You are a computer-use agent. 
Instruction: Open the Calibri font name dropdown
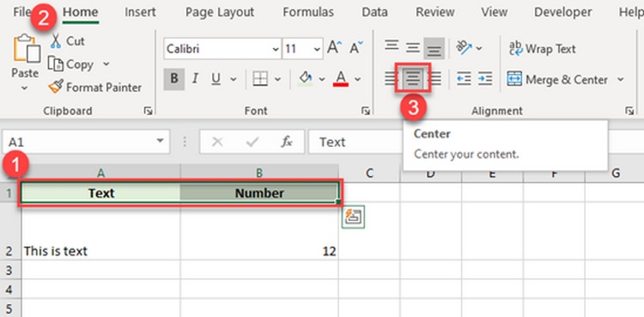[x=276, y=49]
